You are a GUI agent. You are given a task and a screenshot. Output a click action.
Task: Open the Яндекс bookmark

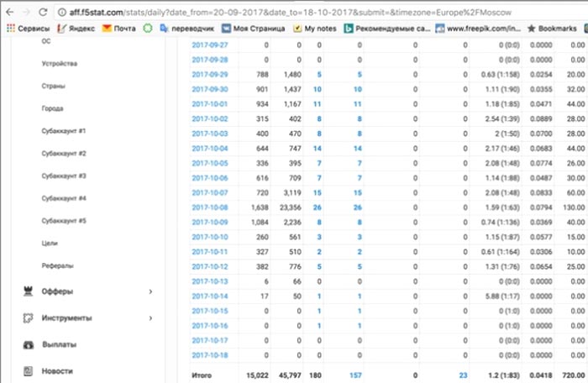[x=76, y=29]
